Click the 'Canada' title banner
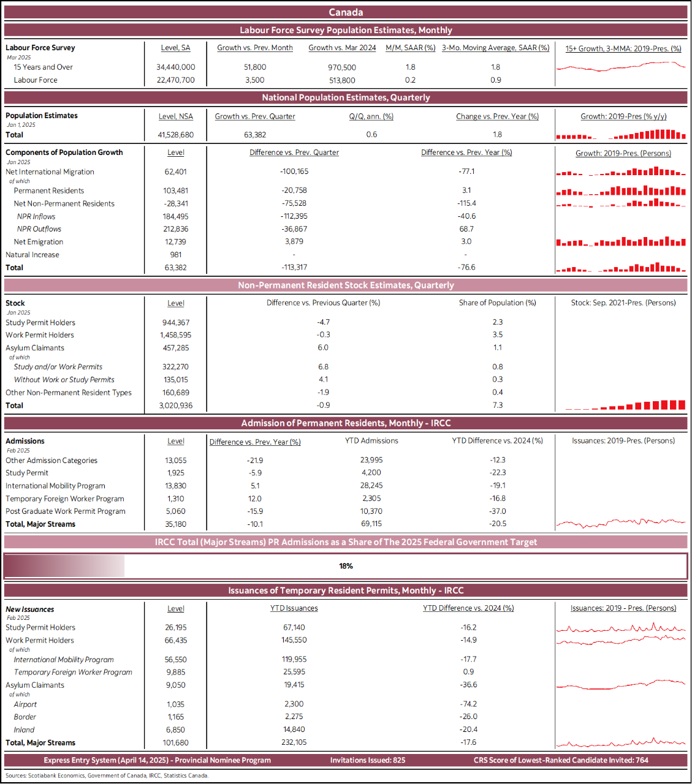 346,12
